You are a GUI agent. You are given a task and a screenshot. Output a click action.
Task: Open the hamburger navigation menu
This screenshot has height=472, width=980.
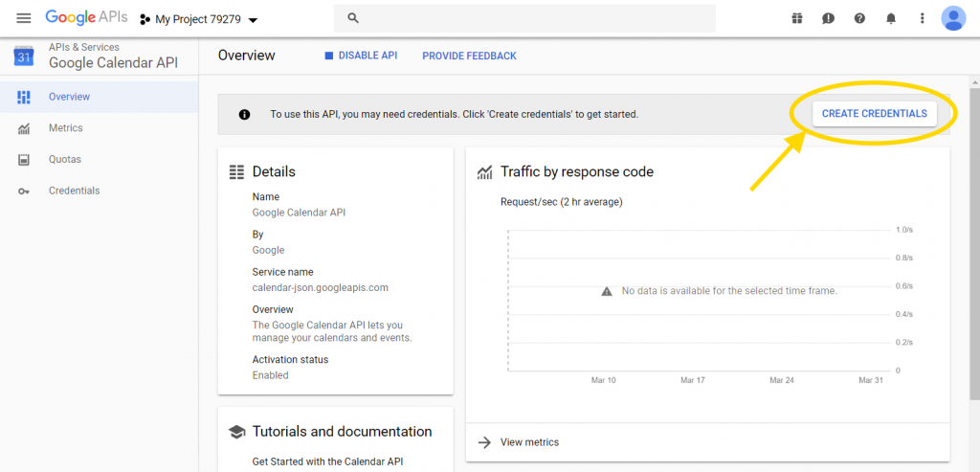(24, 18)
